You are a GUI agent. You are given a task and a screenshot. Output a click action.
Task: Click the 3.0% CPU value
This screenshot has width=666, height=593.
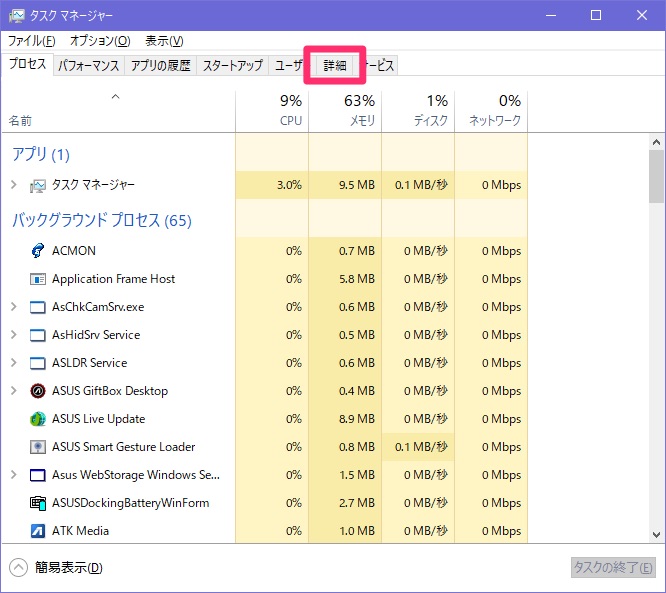point(289,185)
